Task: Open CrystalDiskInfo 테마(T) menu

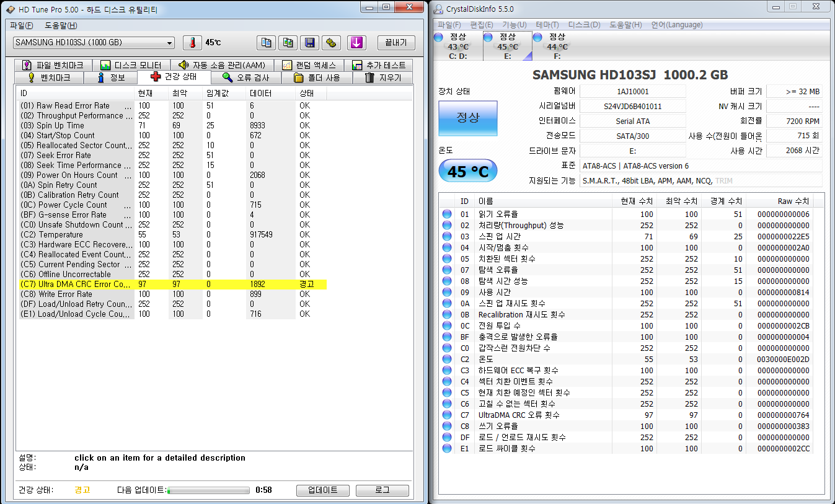Action: (547, 25)
